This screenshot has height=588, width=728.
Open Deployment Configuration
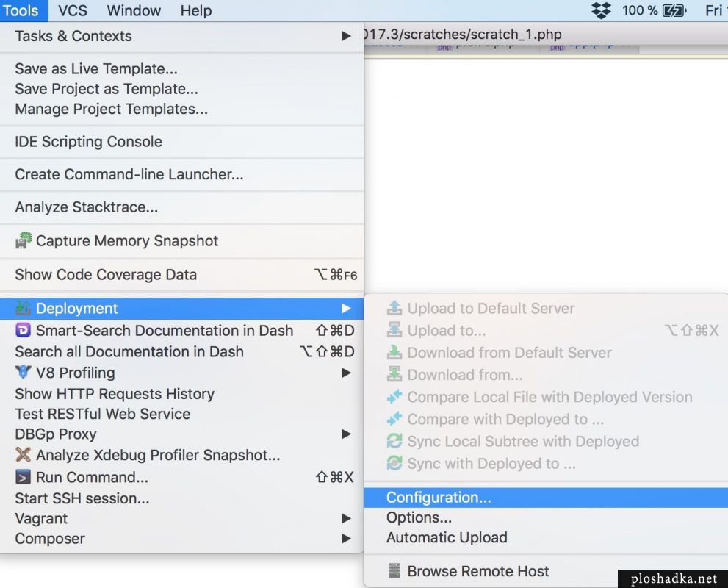click(x=439, y=498)
